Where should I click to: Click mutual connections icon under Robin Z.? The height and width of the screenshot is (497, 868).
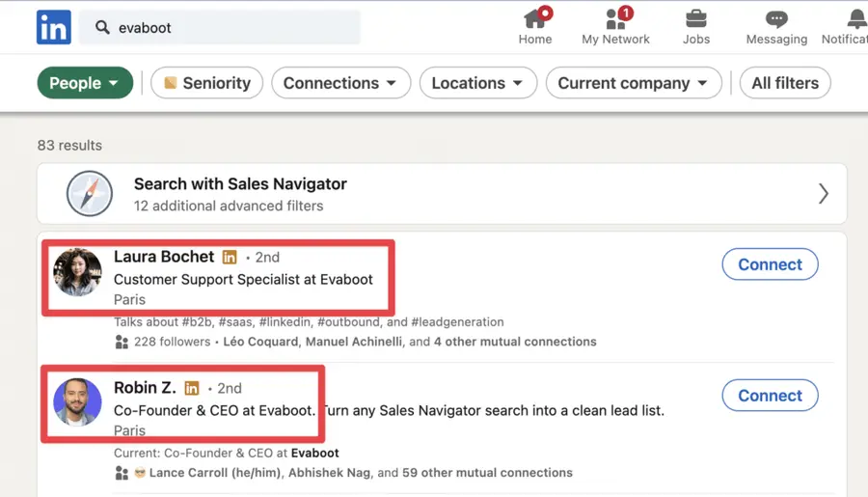[x=122, y=473]
